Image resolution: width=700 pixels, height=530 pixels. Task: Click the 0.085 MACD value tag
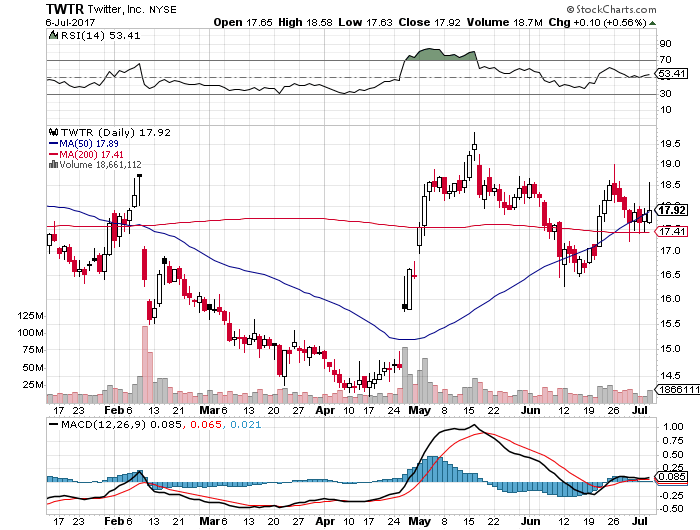coord(672,476)
